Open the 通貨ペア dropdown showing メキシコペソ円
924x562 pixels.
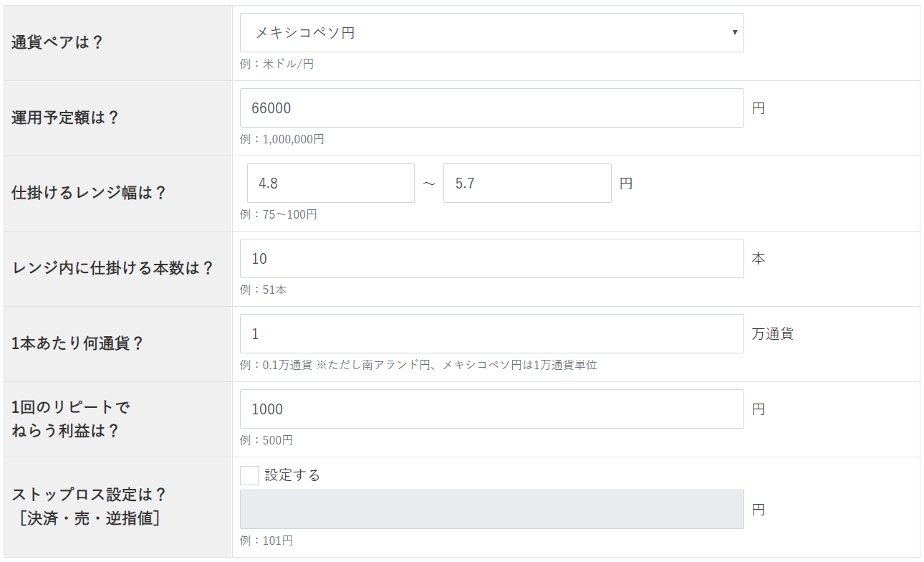click(491, 33)
